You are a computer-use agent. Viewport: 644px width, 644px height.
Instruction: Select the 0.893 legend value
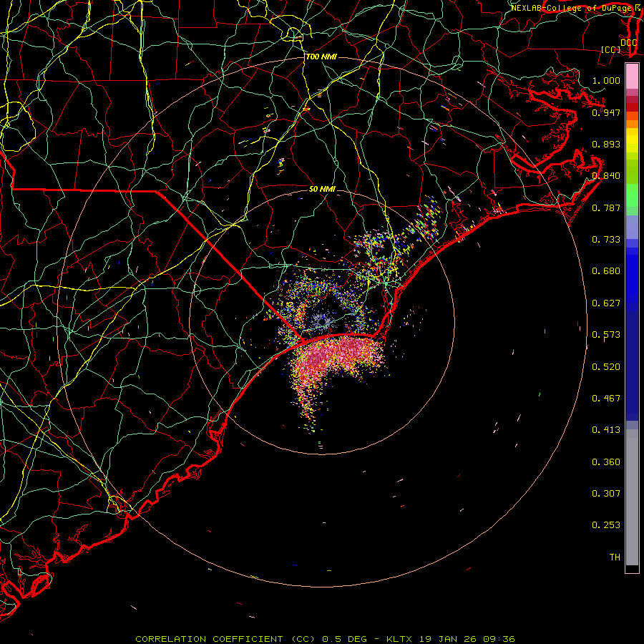(x=606, y=144)
